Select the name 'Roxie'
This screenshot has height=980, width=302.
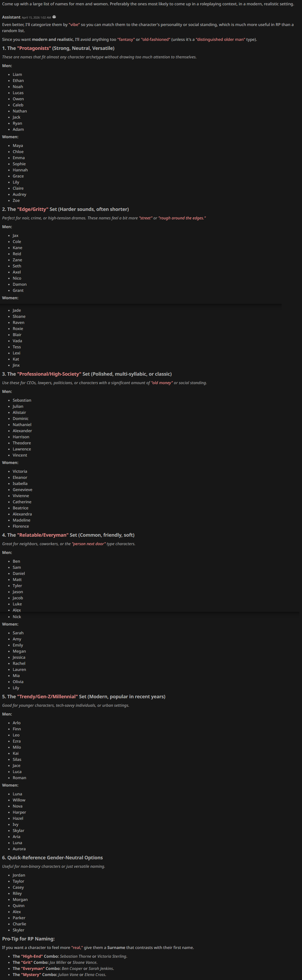(18, 329)
